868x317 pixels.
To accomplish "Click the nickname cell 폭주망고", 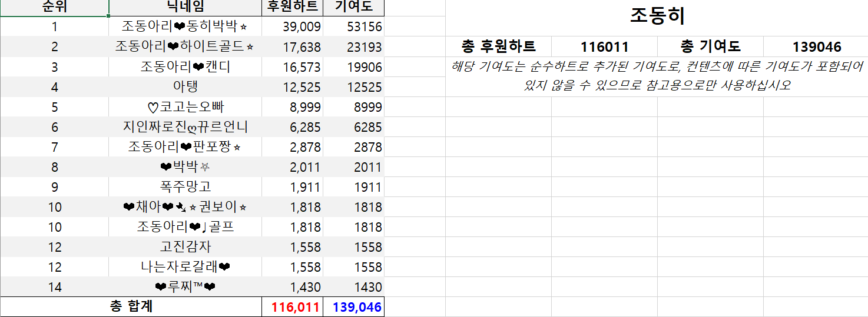I will [185, 186].
